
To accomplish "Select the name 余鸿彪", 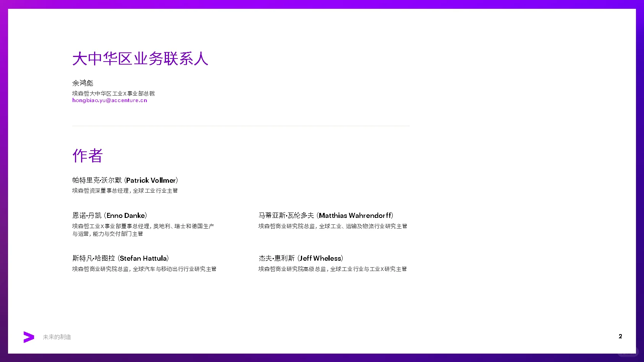I will pos(83,83).
